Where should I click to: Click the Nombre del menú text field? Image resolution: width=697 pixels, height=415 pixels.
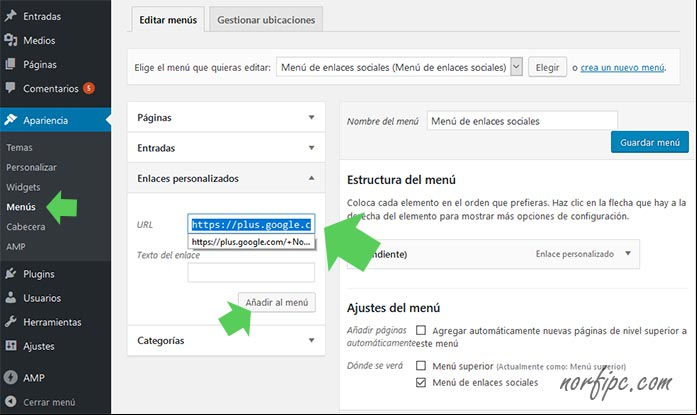(522, 121)
